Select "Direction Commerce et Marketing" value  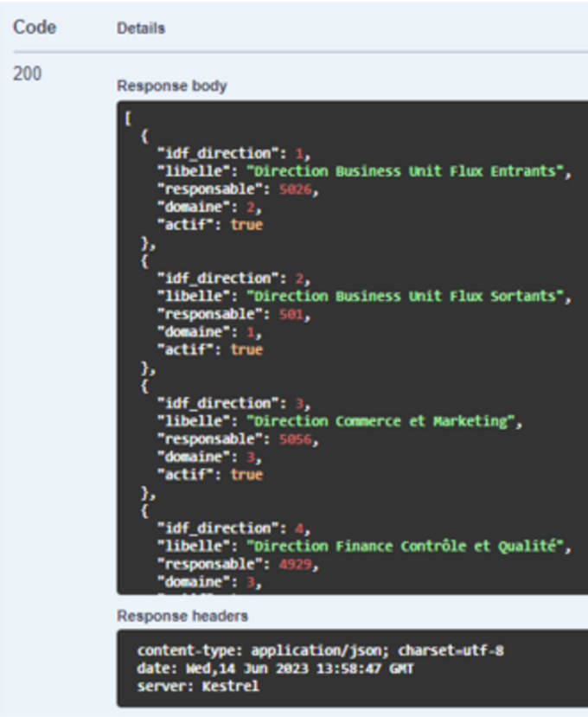point(380,421)
